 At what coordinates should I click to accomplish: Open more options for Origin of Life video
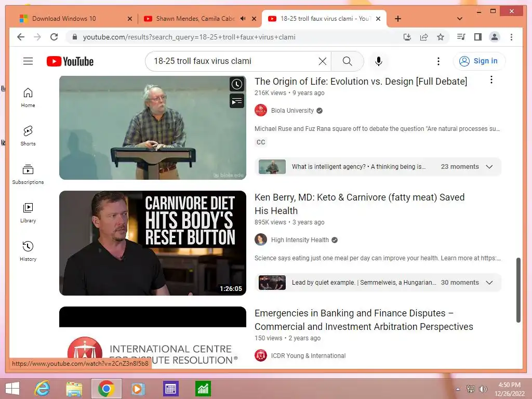click(491, 79)
